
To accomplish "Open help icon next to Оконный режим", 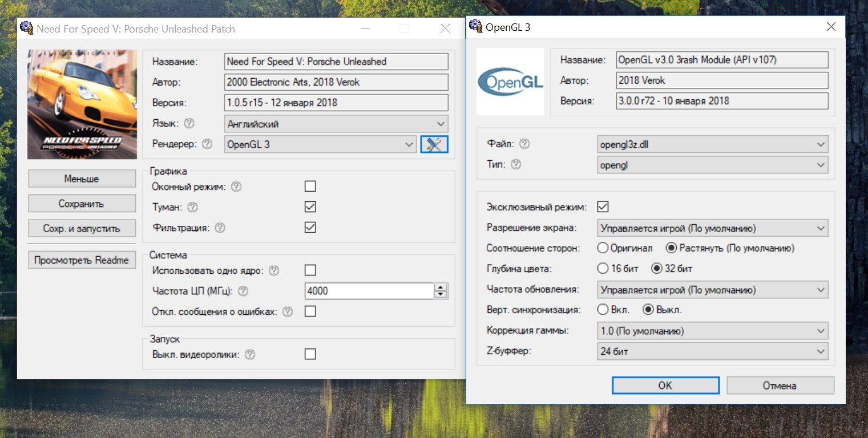I will point(236,186).
